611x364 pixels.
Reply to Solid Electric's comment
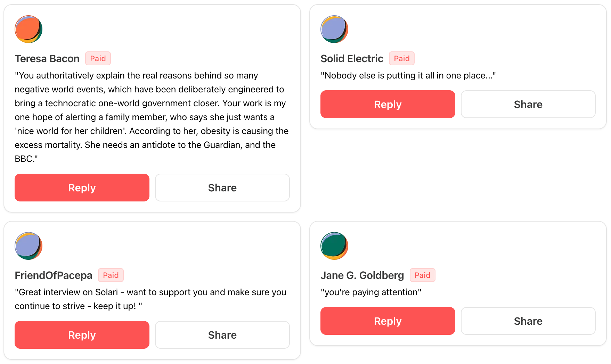click(388, 104)
